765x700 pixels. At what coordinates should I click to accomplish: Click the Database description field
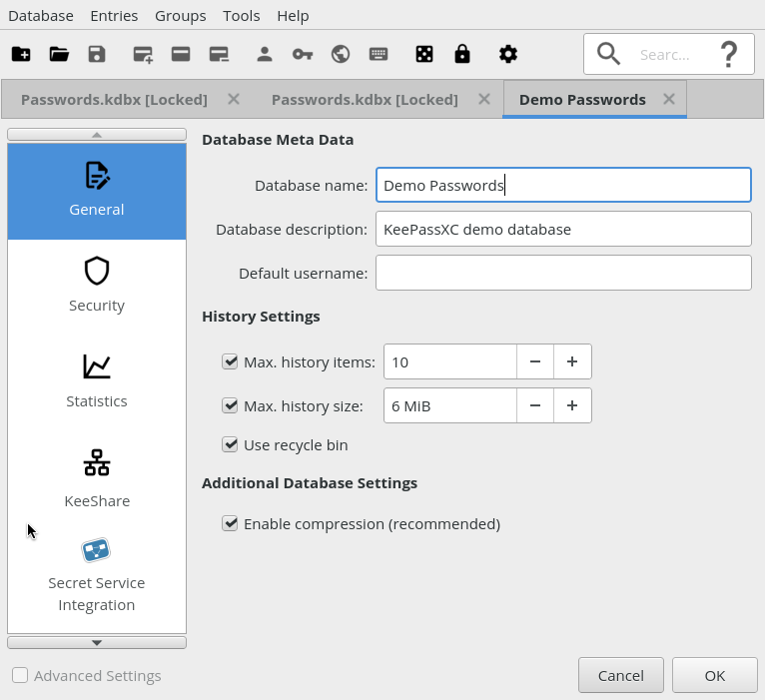[563, 229]
